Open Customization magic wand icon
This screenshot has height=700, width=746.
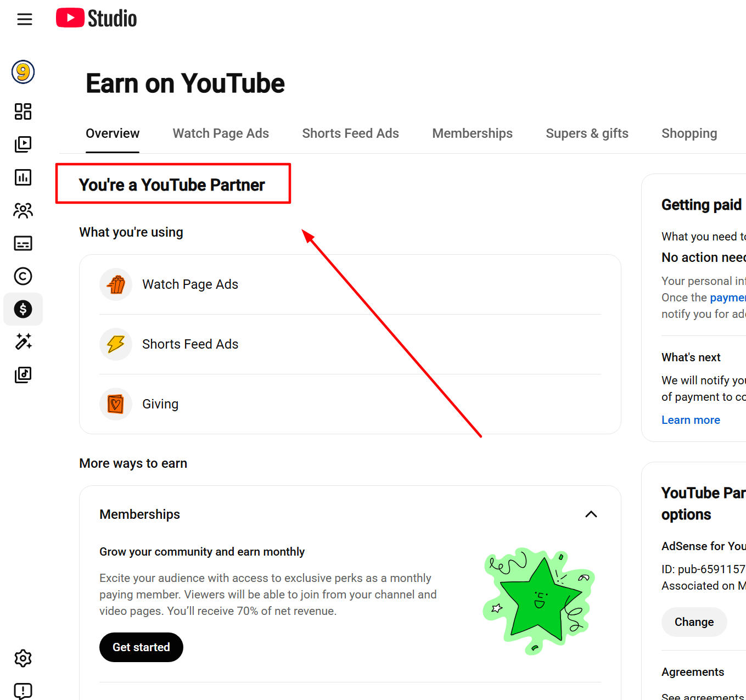coord(23,341)
